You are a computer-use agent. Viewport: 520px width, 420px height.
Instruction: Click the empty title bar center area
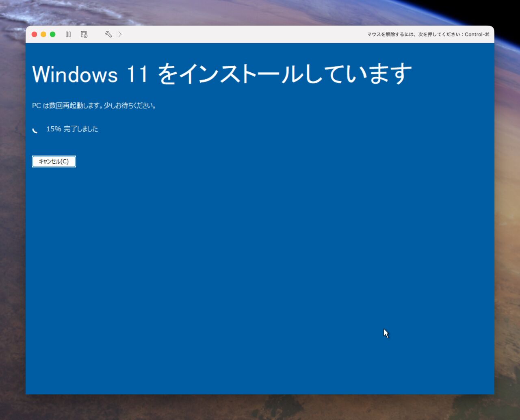coord(244,35)
